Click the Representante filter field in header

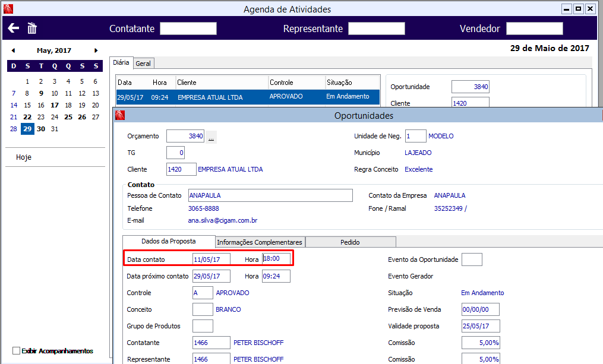pos(377,29)
